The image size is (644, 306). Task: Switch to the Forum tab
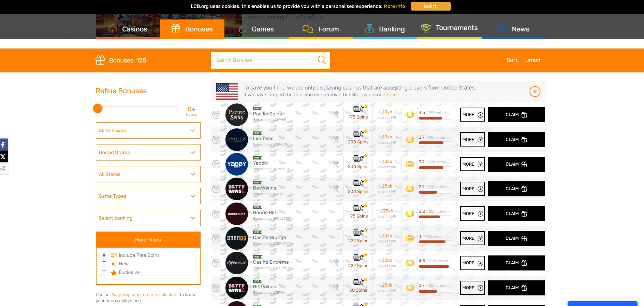click(x=321, y=29)
